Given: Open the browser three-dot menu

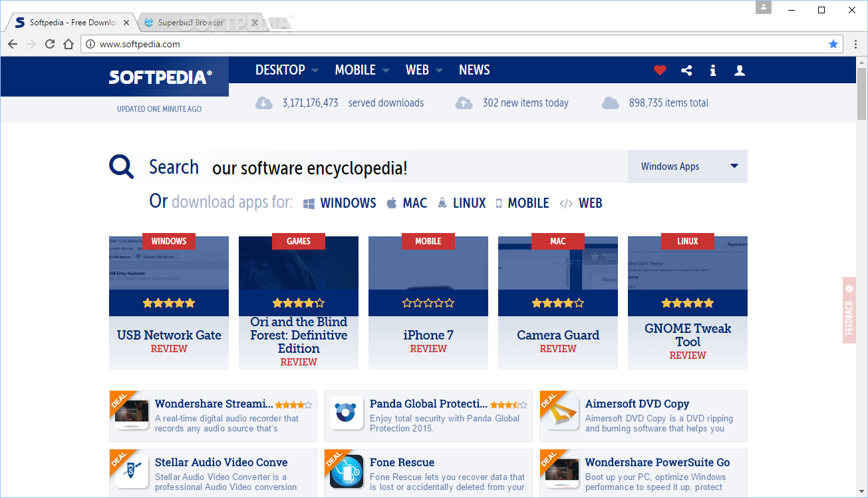Looking at the screenshot, I should [856, 44].
